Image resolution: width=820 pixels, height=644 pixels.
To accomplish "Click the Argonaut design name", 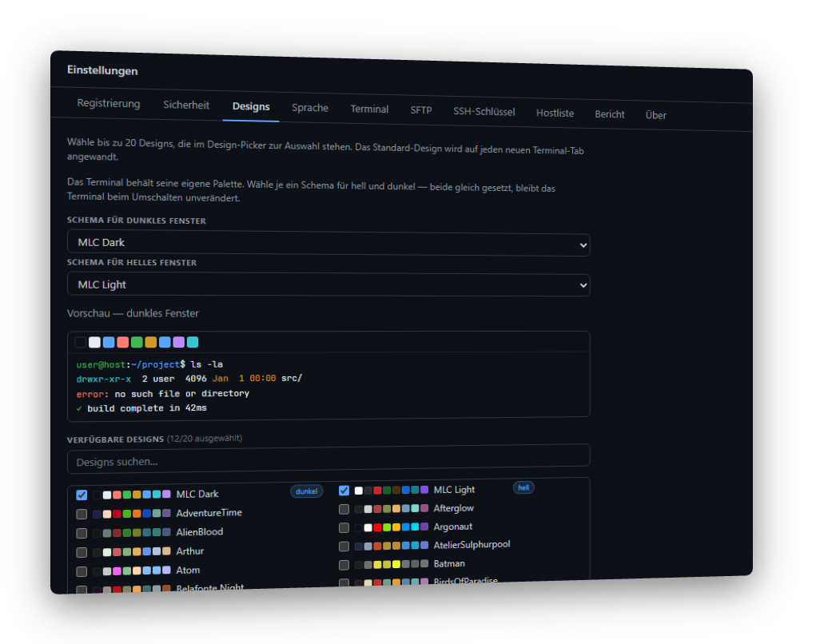I will tap(453, 527).
